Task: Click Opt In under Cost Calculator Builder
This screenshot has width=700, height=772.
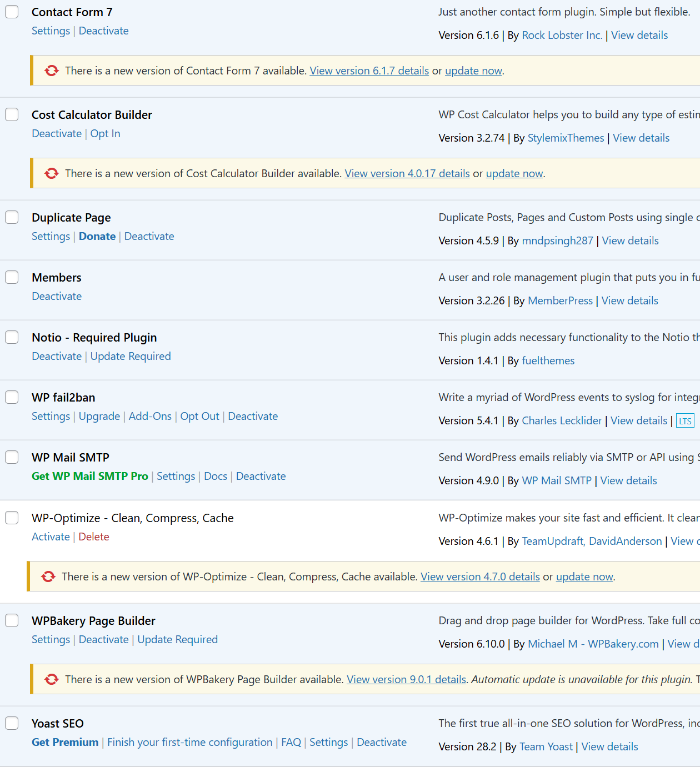Action: (105, 133)
